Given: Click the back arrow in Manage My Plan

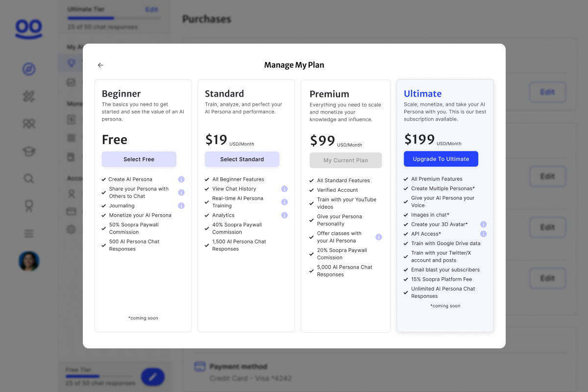Looking at the screenshot, I should click(100, 65).
